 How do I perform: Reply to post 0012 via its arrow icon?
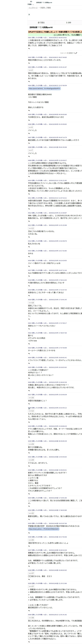29,221
